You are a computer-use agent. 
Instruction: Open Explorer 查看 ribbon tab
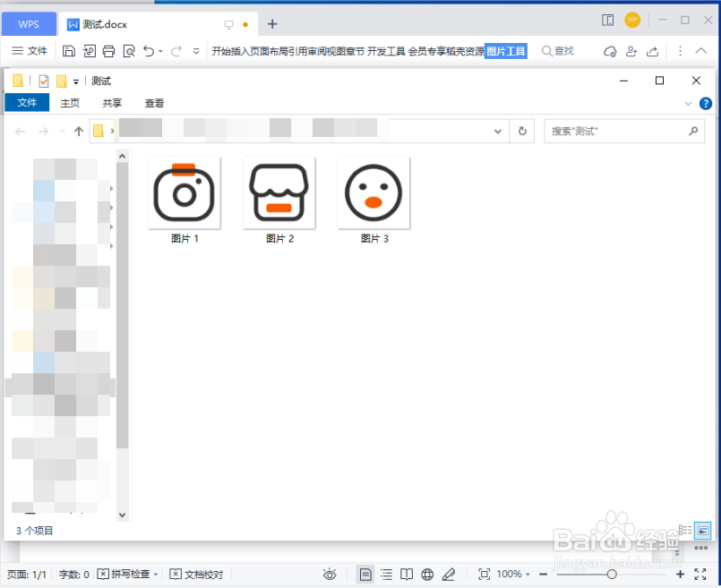(154, 103)
